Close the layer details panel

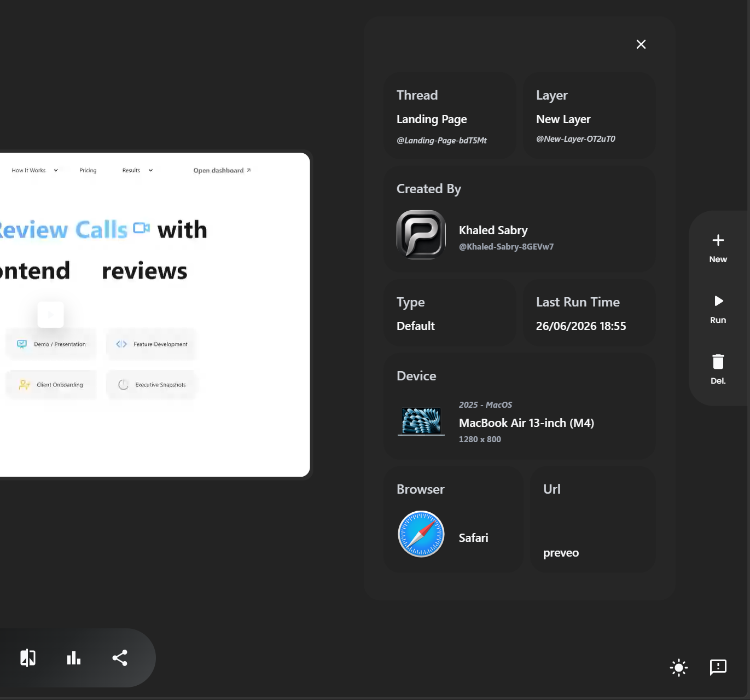pyautogui.click(x=641, y=44)
